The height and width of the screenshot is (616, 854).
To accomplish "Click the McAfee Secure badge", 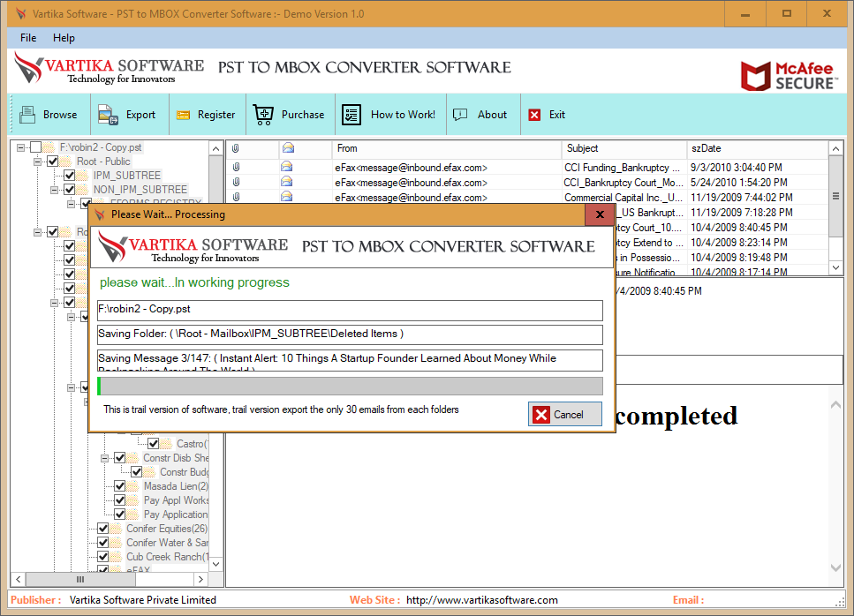I will pyautogui.click(x=790, y=75).
